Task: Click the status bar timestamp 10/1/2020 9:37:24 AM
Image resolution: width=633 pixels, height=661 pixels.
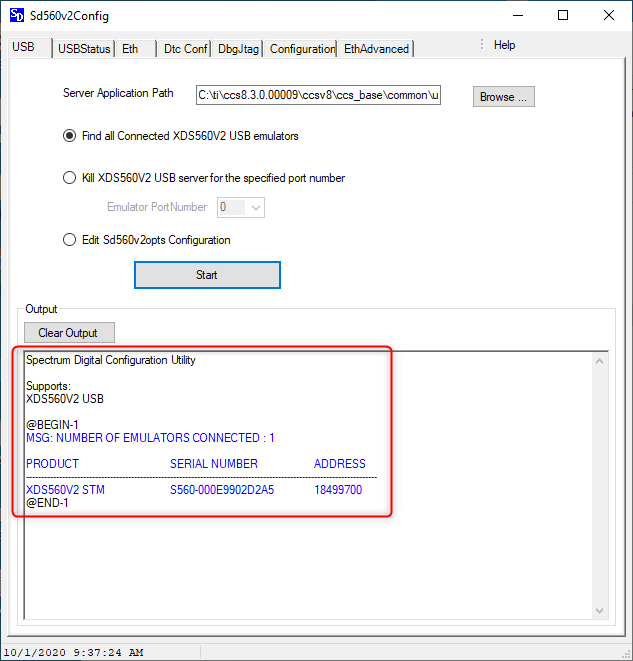Action: 73,653
